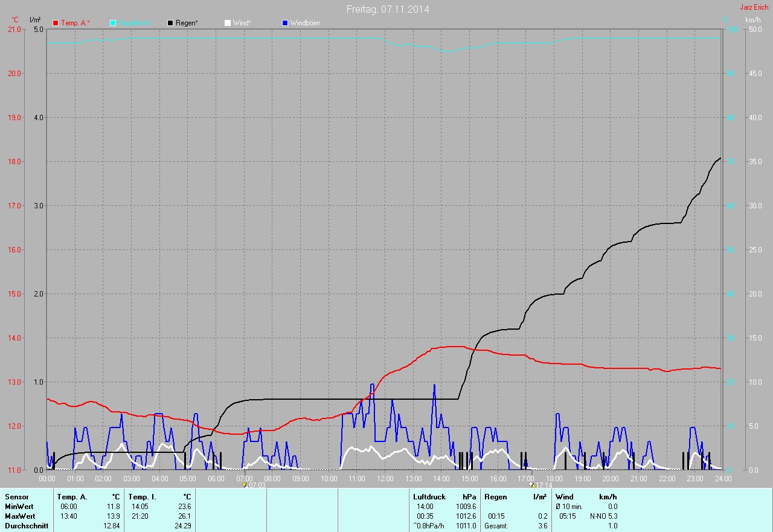Click the Temp. I. average value 24.29
The width and height of the screenshot is (773, 532).
[183, 526]
